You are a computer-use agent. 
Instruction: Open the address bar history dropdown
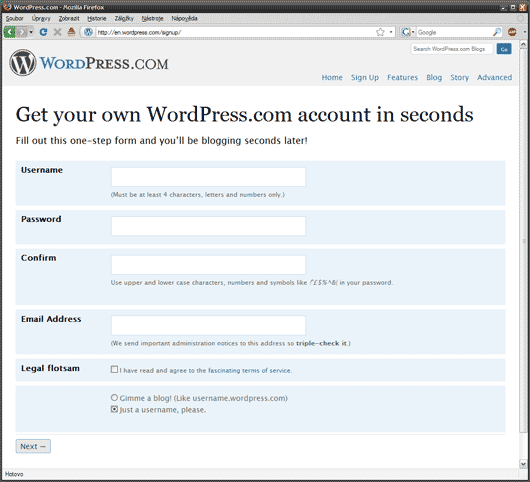[391, 32]
